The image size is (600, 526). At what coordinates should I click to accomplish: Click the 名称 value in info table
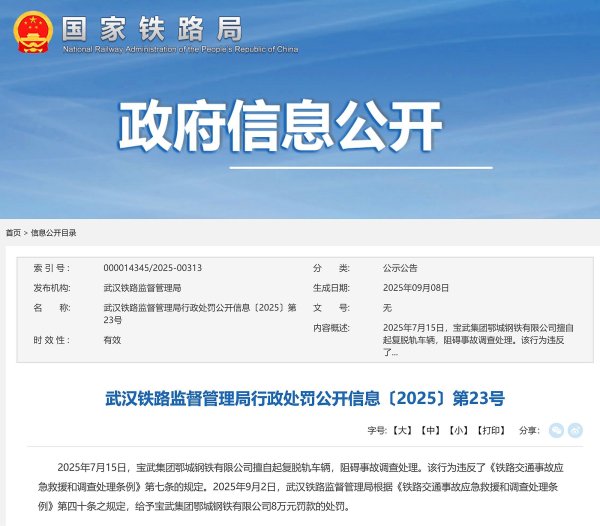click(200, 314)
